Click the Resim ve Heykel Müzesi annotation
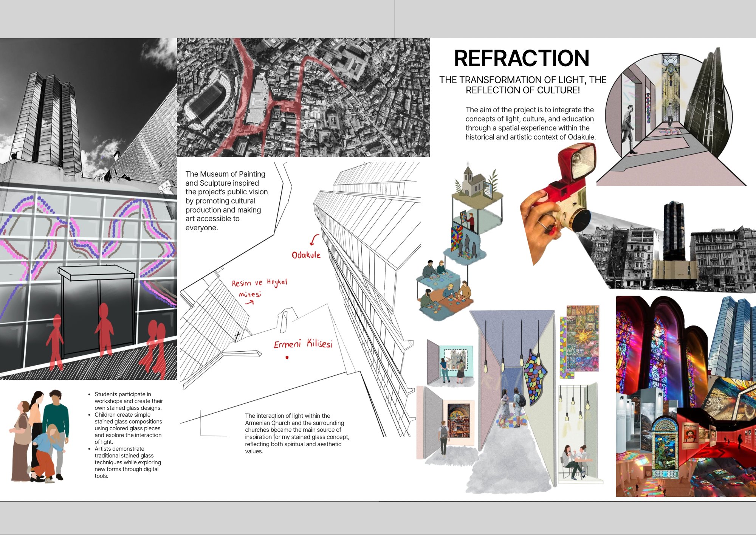This screenshot has width=756, height=535. pos(259,288)
